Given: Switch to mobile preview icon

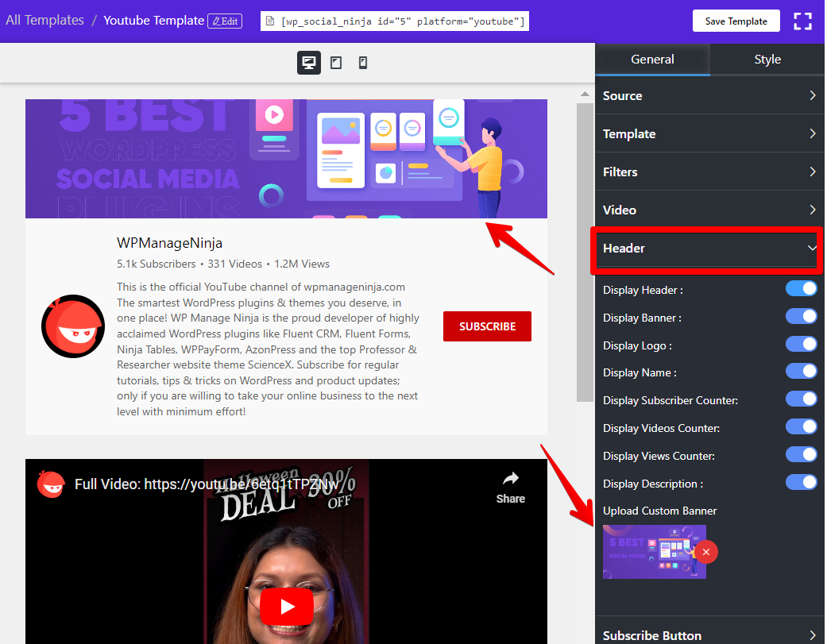Looking at the screenshot, I should point(363,63).
